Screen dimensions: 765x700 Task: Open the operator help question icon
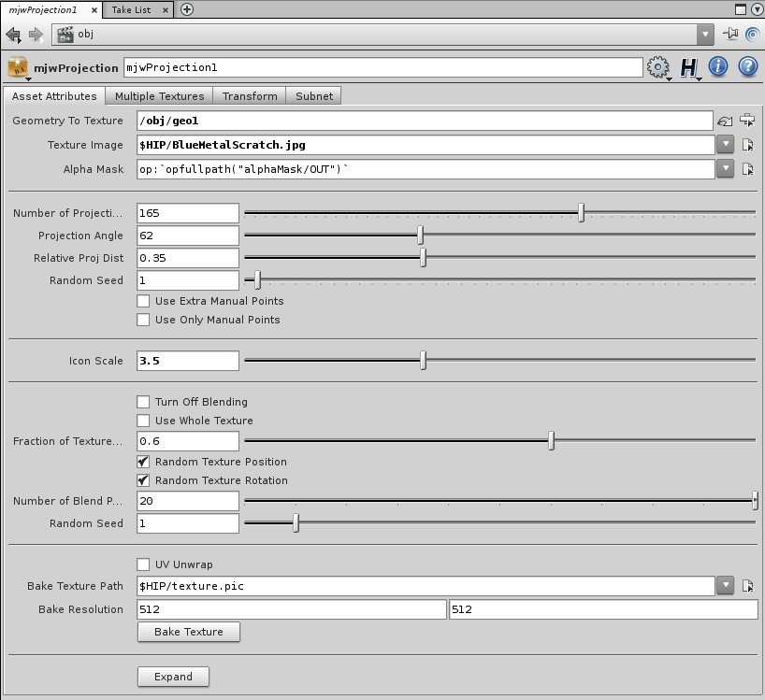747,67
